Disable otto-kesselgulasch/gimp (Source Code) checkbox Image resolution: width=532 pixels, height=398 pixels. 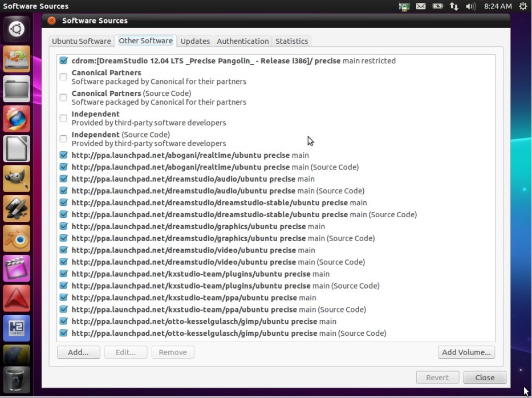(63, 333)
